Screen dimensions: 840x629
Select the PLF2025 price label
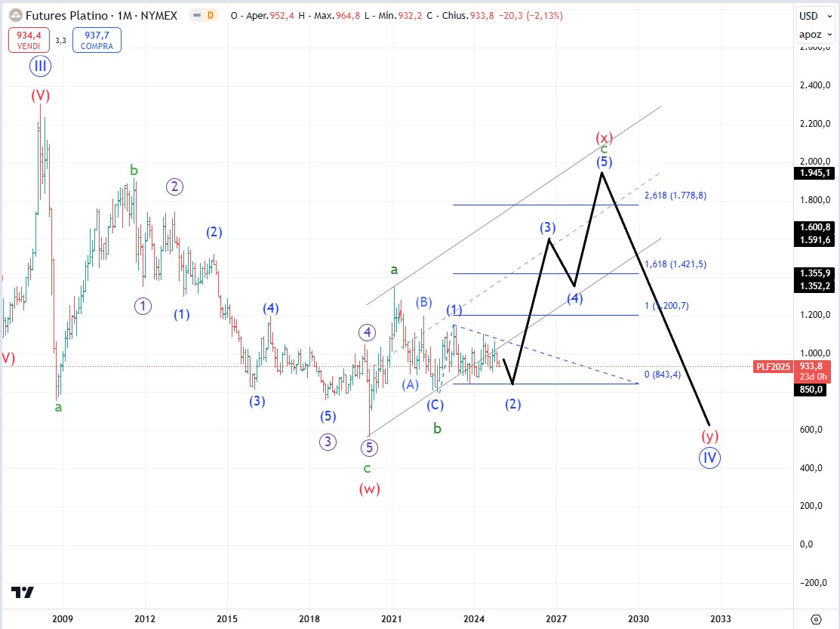coord(773,366)
